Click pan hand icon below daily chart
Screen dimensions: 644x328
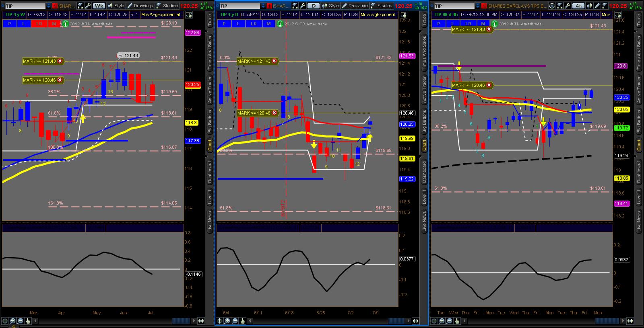pos(242,321)
